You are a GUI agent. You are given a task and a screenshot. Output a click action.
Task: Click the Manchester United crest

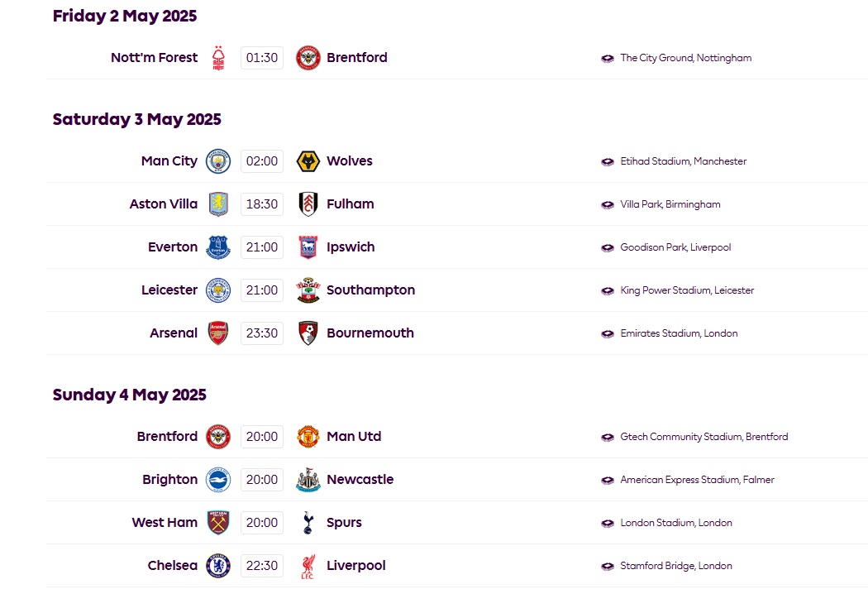[308, 437]
